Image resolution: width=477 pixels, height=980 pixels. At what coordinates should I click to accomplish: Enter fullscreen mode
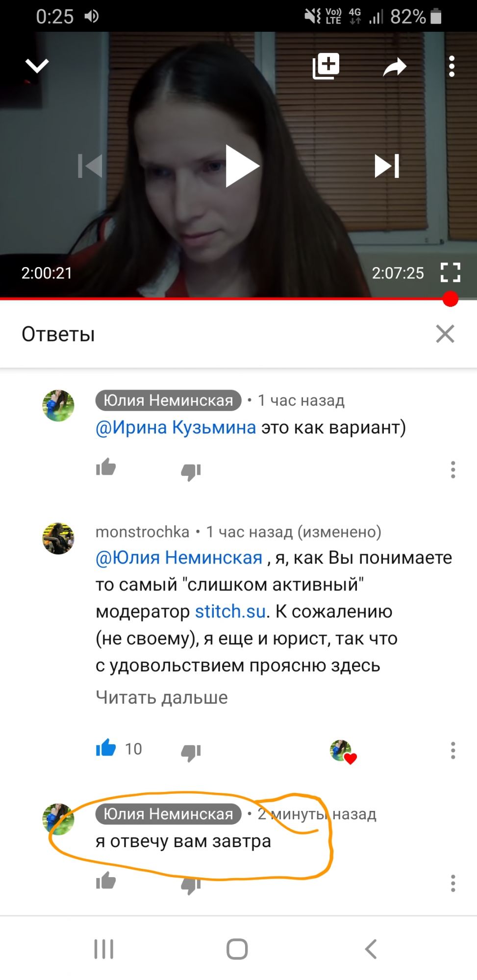[450, 272]
